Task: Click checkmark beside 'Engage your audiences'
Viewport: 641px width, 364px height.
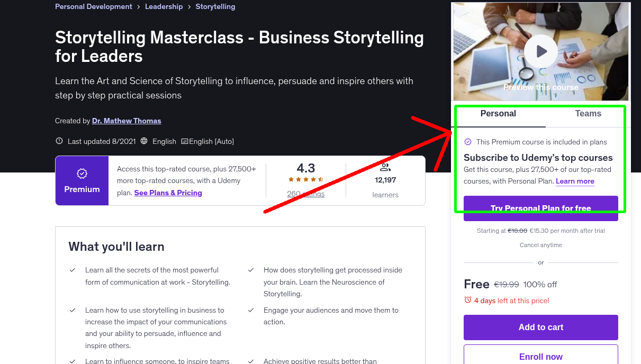Action: [251, 310]
